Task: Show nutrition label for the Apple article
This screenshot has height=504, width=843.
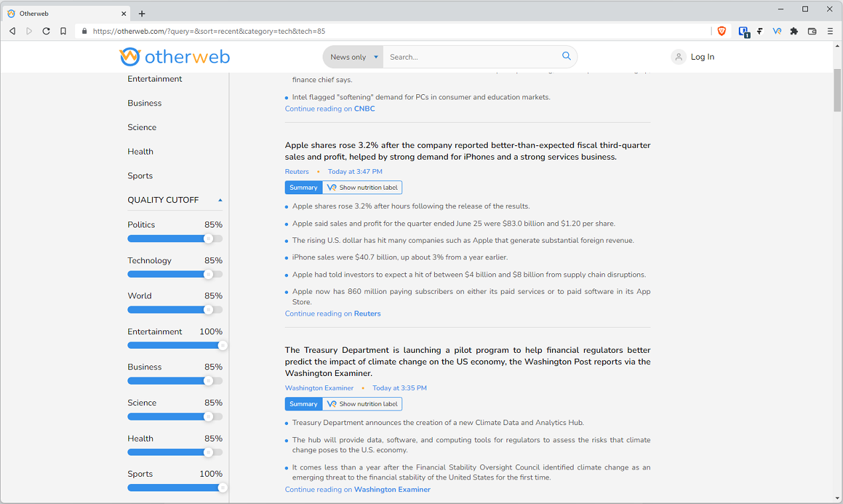Action: point(362,188)
